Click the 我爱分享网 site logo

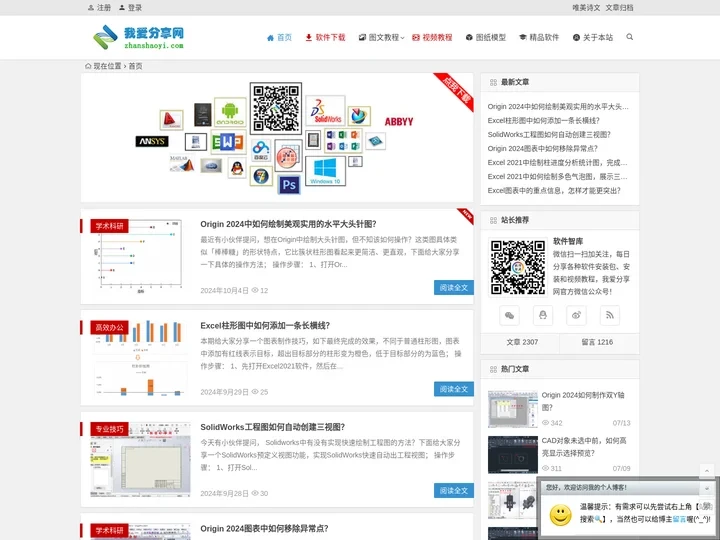[138, 37]
